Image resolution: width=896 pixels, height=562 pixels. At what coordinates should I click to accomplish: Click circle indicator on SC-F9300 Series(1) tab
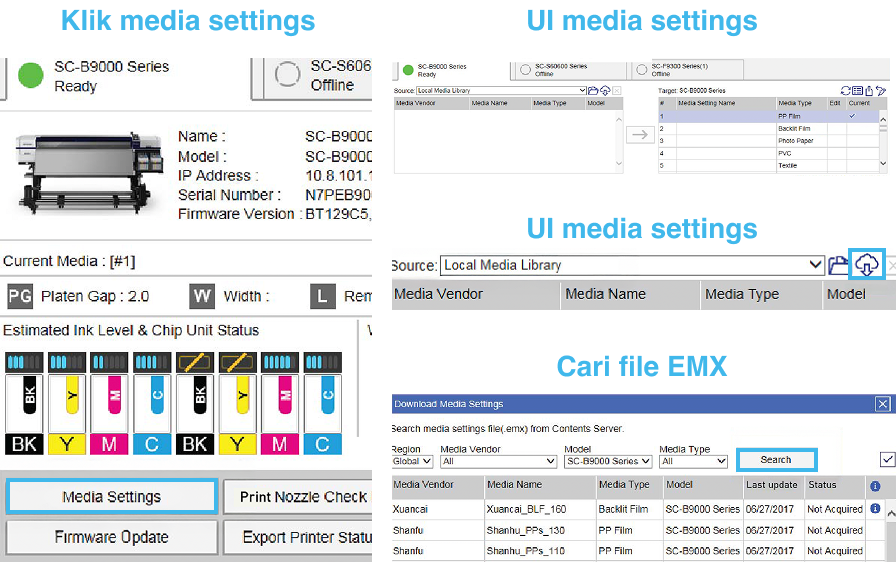642,70
